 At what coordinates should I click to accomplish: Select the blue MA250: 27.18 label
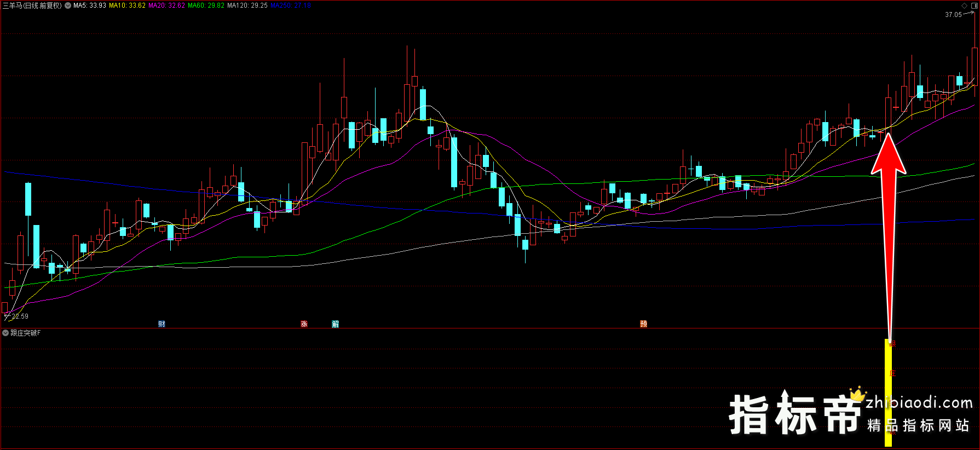click(x=291, y=5)
